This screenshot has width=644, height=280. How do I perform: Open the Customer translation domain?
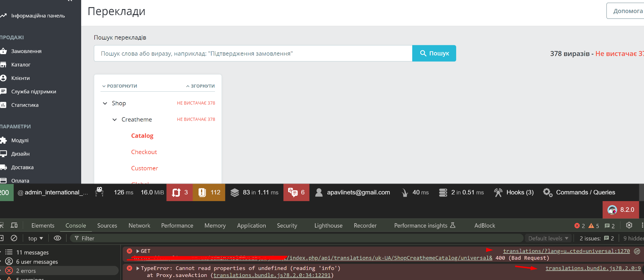[145, 168]
